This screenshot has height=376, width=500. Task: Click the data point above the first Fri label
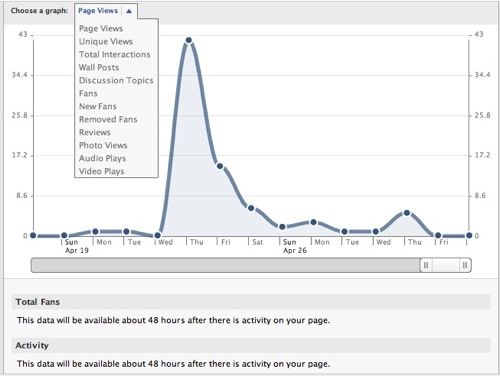[220, 166]
